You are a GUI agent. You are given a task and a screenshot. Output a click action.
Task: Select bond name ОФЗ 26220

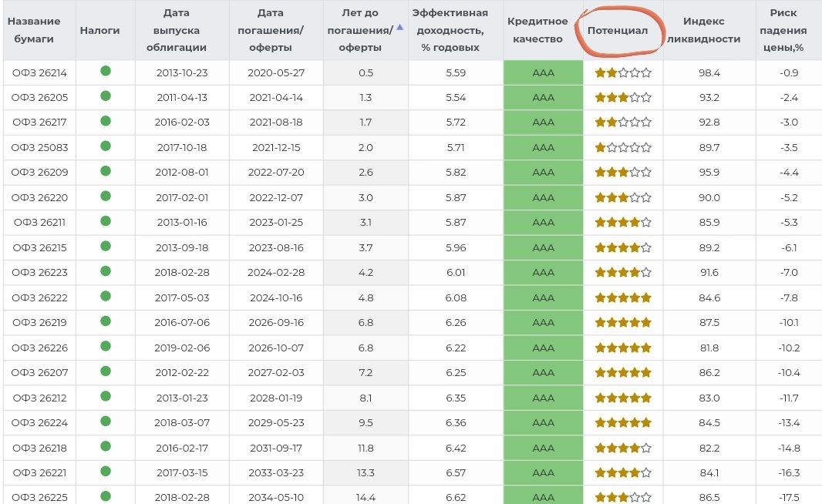(x=40, y=197)
